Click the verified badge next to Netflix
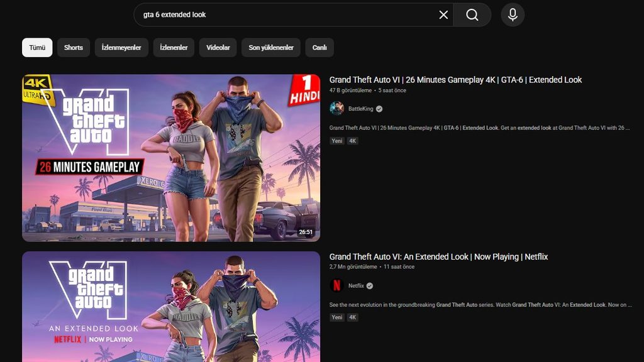644x362 pixels. [x=370, y=286]
